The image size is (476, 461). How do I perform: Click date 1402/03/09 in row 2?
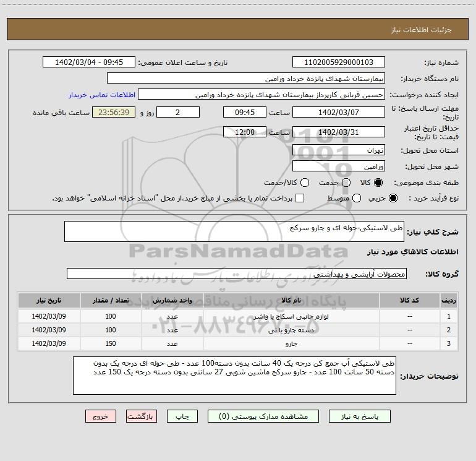(49, 330)
